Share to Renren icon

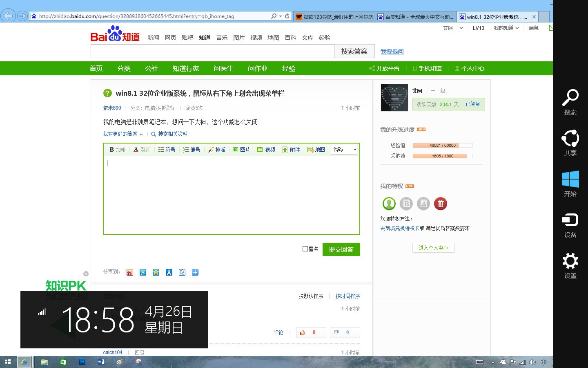(169, 272)
